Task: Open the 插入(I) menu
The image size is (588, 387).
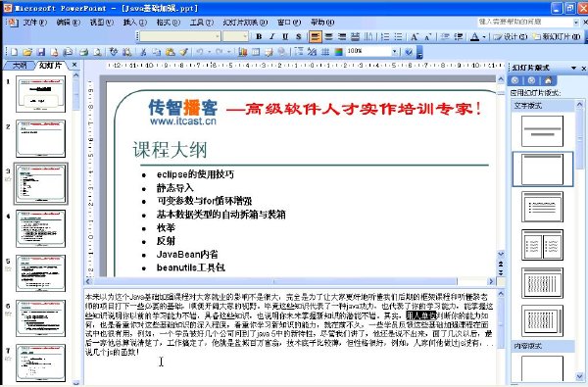Action: tap(134, 23)
